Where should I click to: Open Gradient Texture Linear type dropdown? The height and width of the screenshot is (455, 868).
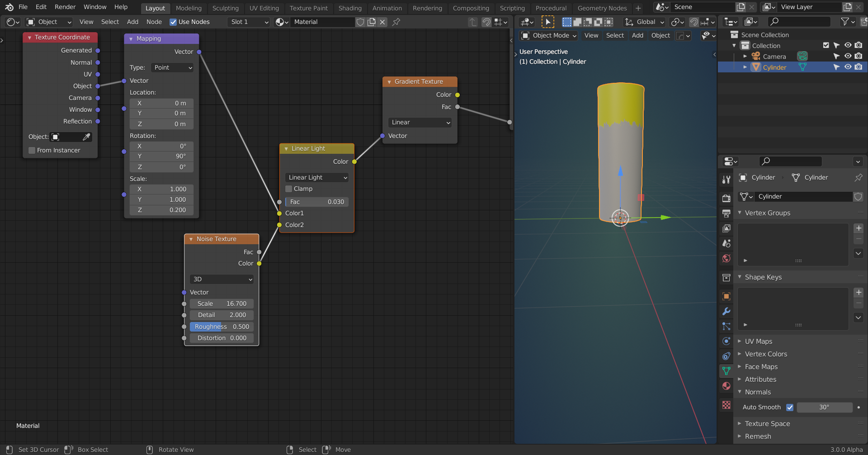tap(420, 123)
